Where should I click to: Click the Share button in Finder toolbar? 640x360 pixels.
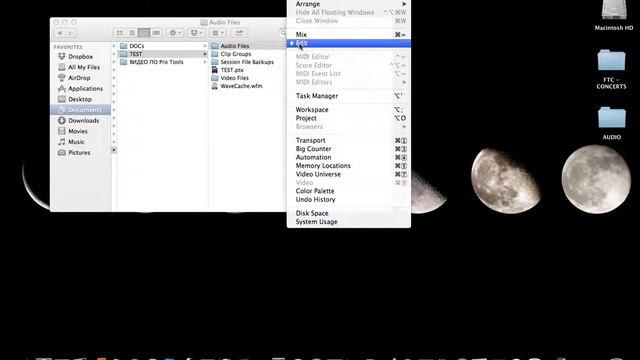(x=239, y=33)
